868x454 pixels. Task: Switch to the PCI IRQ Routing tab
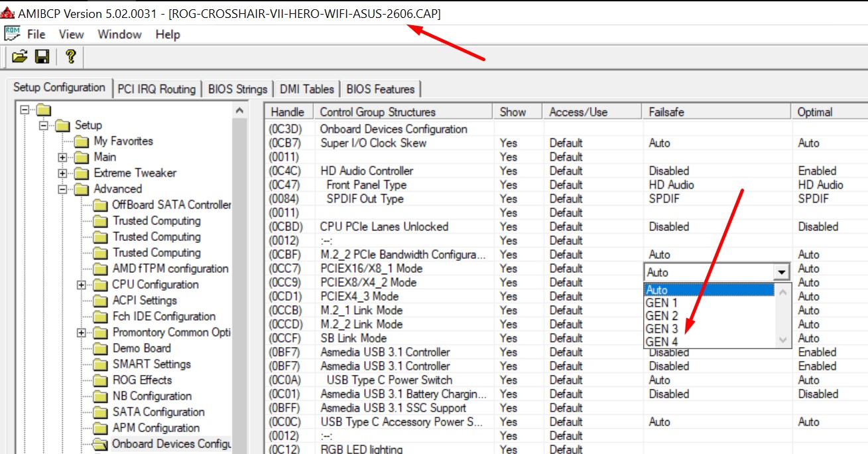156,89
